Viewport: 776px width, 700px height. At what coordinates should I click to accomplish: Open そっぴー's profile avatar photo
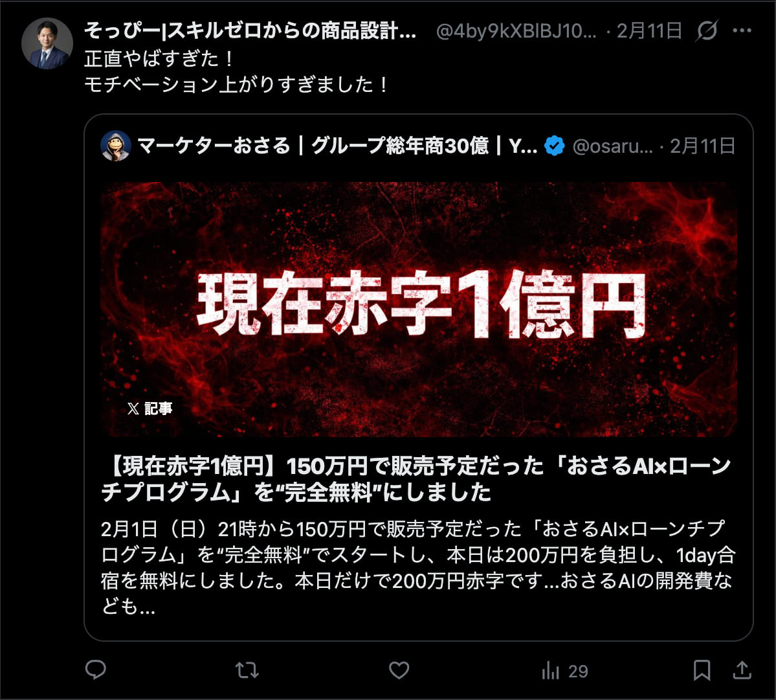(x=47, y=43)
